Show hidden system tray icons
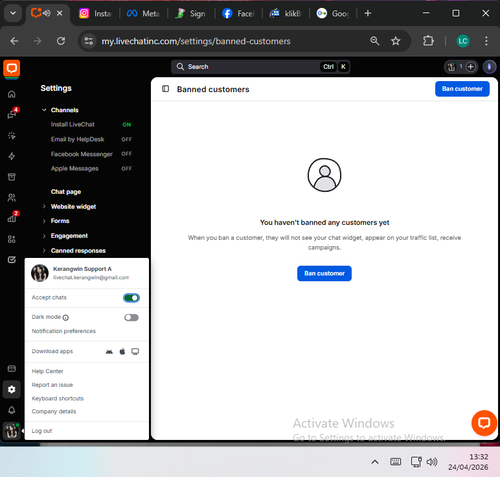This screenshot has width=500, height=477. point(375,462)
